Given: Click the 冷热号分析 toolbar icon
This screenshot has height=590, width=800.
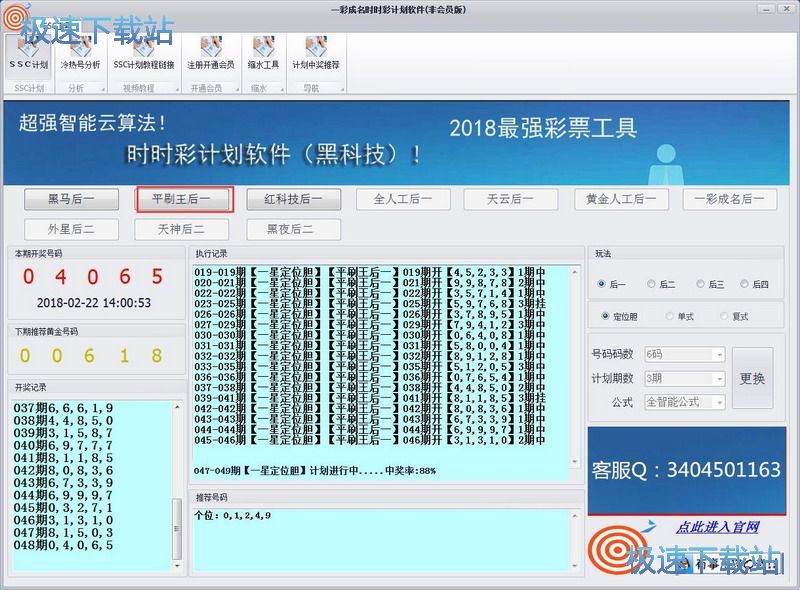Looking at the screenshot, I should [80, 52].
